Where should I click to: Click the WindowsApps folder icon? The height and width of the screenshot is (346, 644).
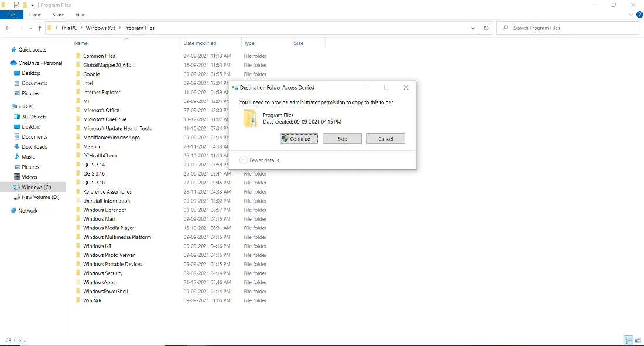(78, 282)
